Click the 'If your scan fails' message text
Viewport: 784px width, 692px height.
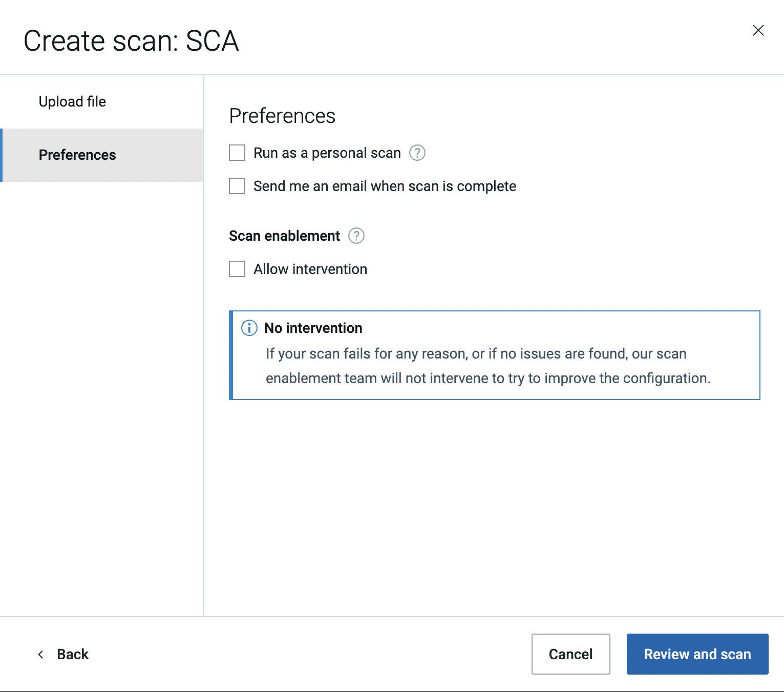tap(488, 366)
